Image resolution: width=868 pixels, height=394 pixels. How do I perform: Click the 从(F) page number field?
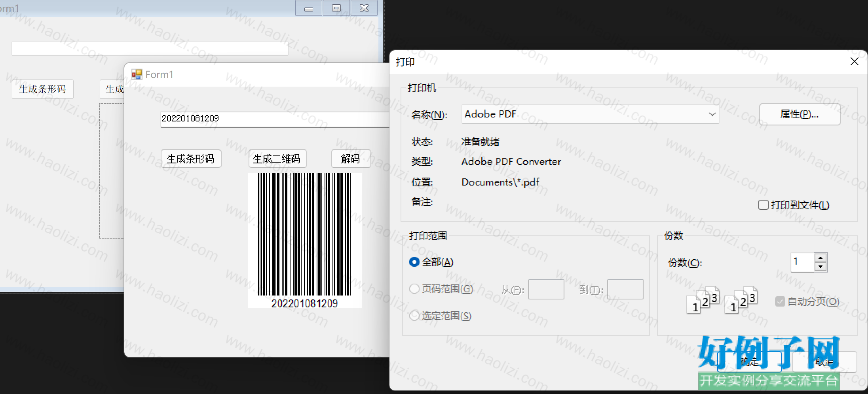tap(546, 289)
